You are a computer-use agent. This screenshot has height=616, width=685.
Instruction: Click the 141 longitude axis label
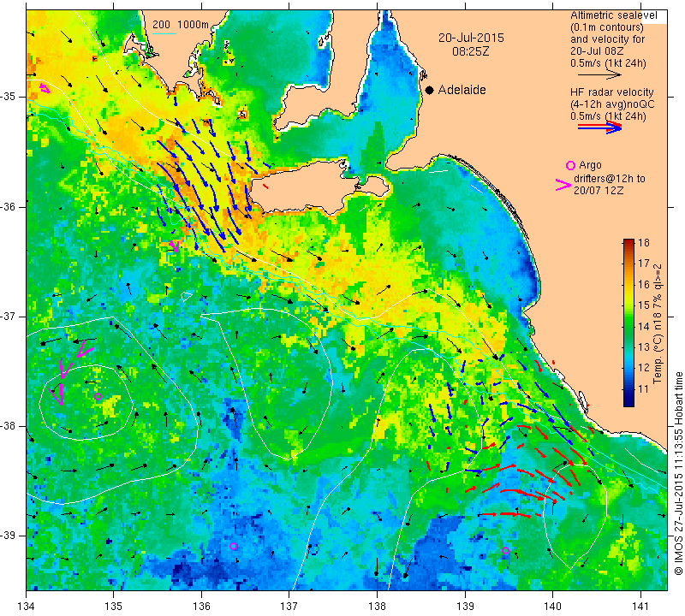640,607
